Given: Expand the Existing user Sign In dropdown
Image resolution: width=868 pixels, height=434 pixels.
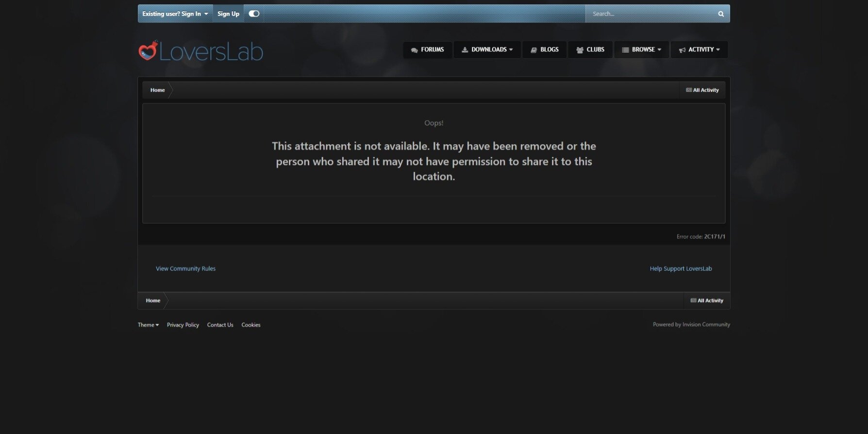Looking at the screenshot, I should coord(175,14).
